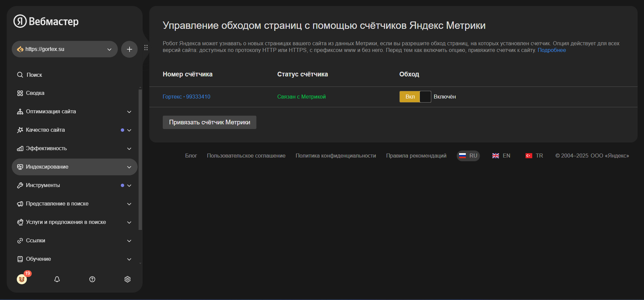Viewport: 644px width, 300px height.
Task: Click the Качество сайта star icon
Action: tap(20, 130)
